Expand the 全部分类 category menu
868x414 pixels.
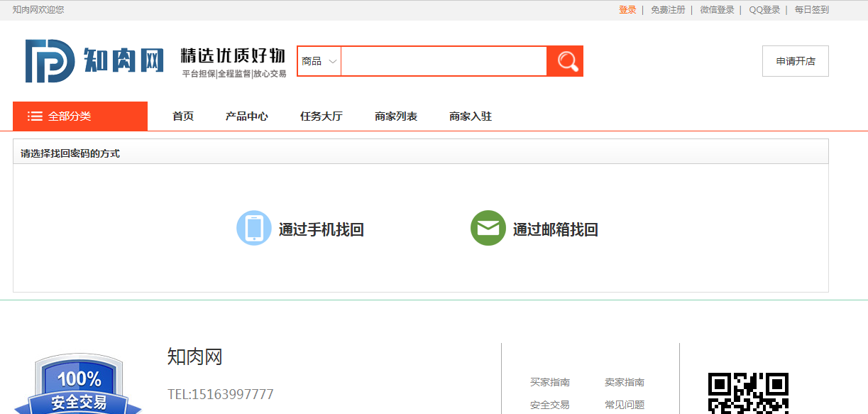[x=70, y=116]
